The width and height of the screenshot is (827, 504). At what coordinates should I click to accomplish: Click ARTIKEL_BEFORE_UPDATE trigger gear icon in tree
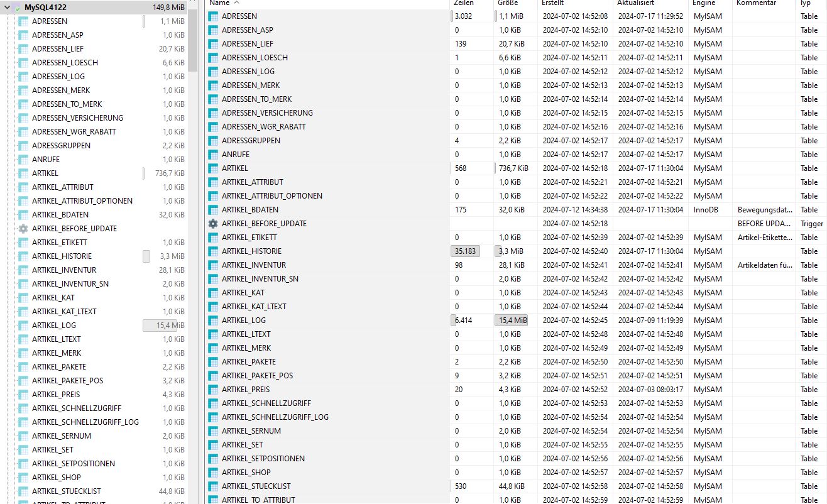23,229
